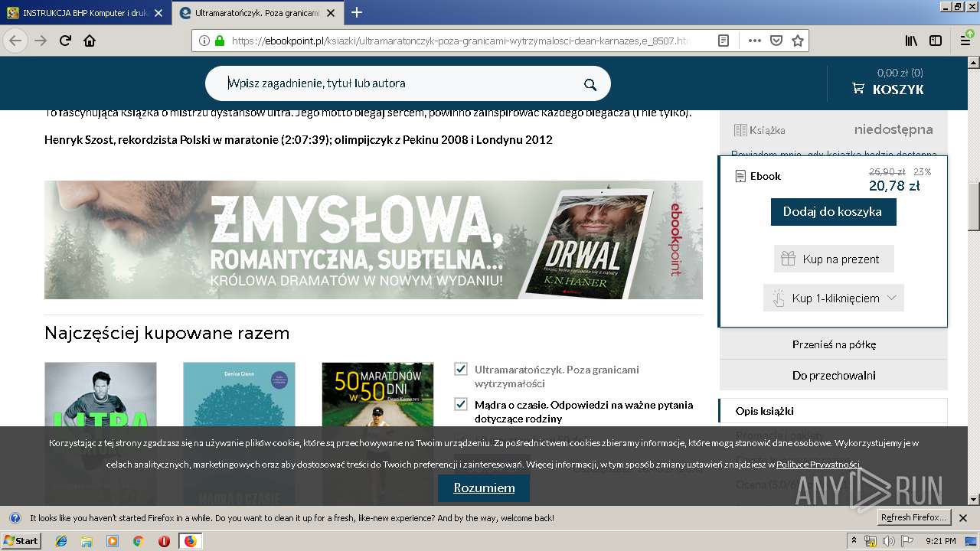Click the taskbar clock showing 9:21 PM
The image size is (980, 551).
coord(940,541)
